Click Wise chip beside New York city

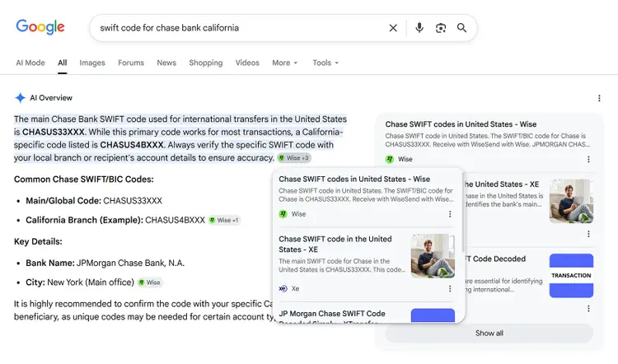point(150,282)
